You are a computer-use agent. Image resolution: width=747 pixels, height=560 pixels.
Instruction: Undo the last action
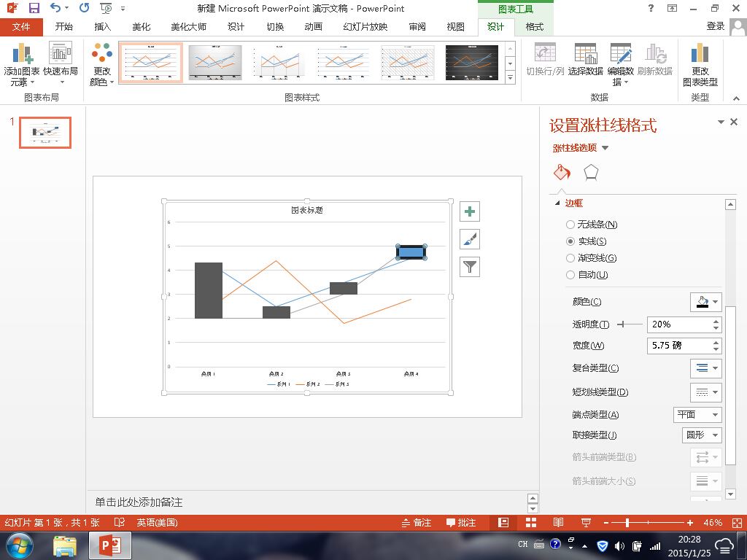55,8
